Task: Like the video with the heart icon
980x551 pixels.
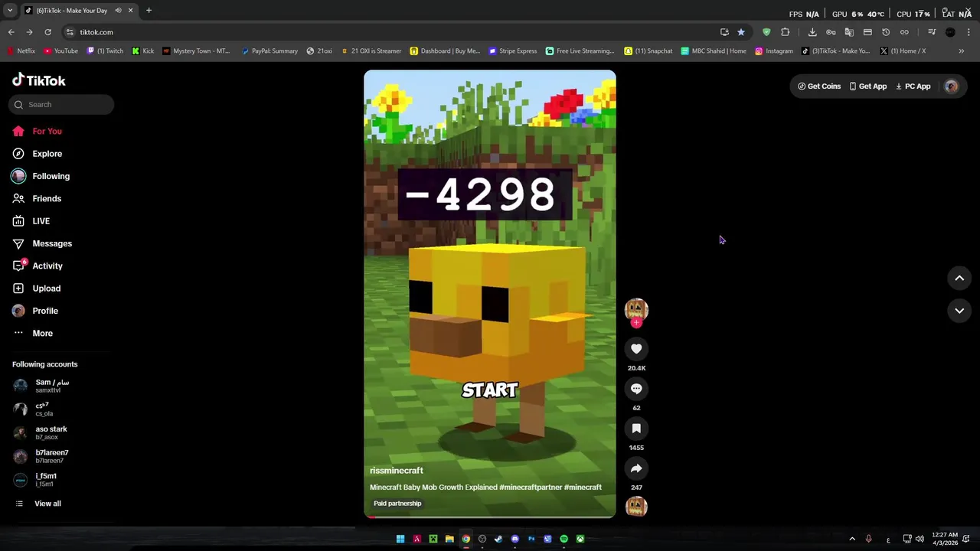Action: tap(636, 349)
